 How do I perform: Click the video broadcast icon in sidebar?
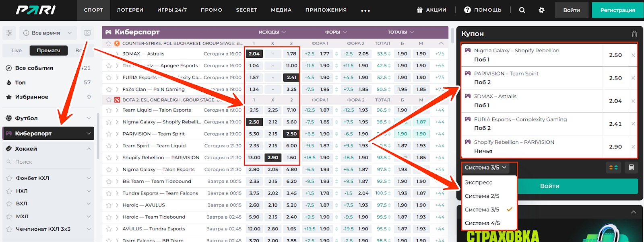pos(87,33)
